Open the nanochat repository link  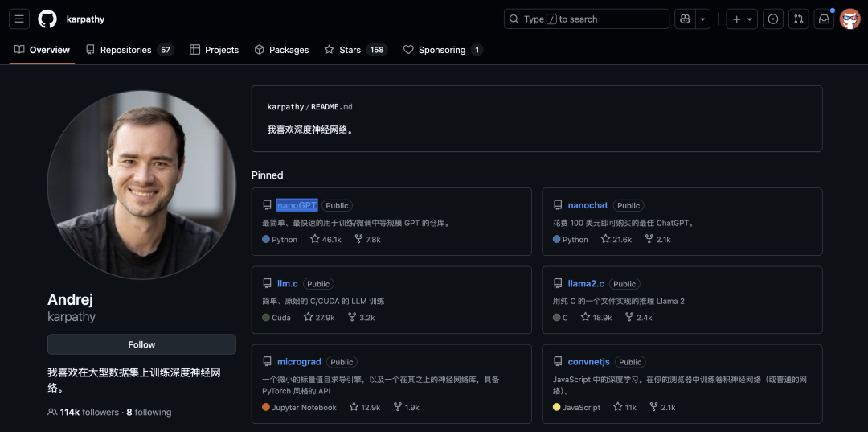tap(588, 205)
